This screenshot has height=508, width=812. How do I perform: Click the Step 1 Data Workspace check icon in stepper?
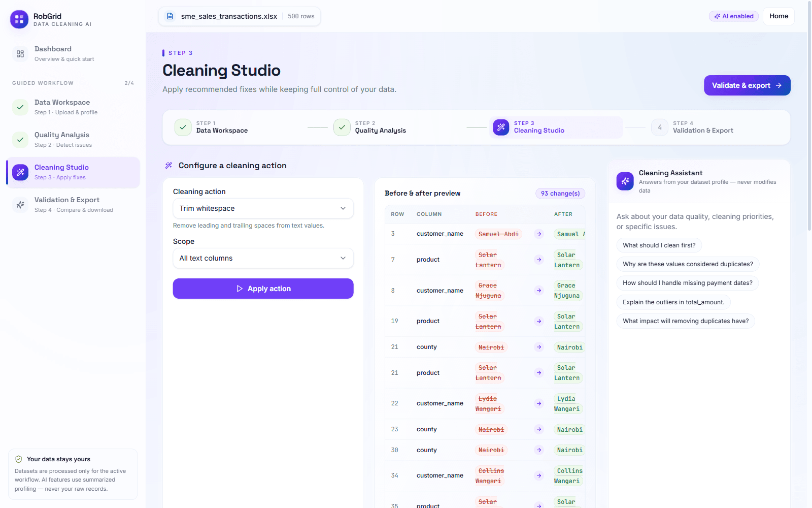point(183,128)
